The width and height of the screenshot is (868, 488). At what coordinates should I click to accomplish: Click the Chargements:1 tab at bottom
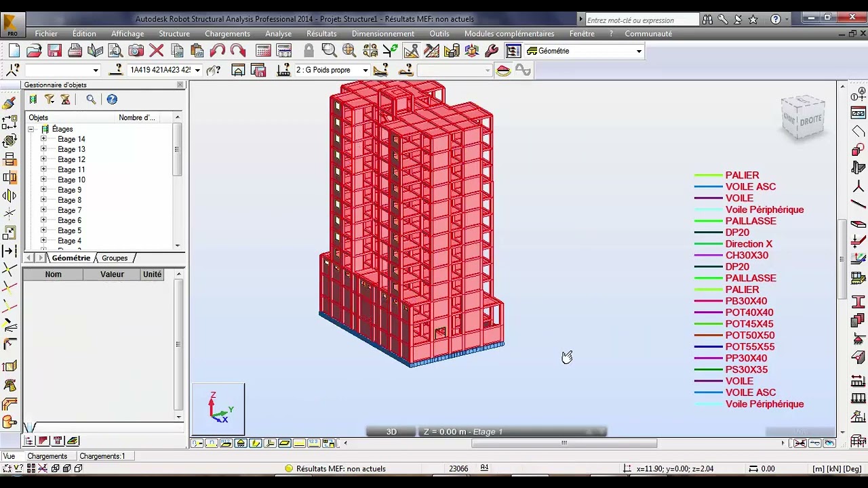pyautogui.click(x=102, y=456)
